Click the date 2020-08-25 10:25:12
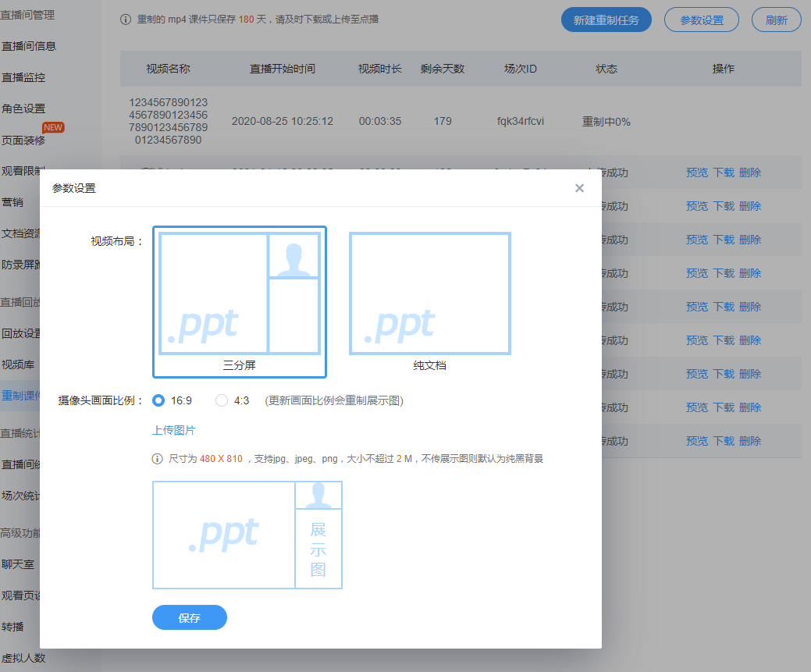Screen dimensions: 811x672 [283, 122]
